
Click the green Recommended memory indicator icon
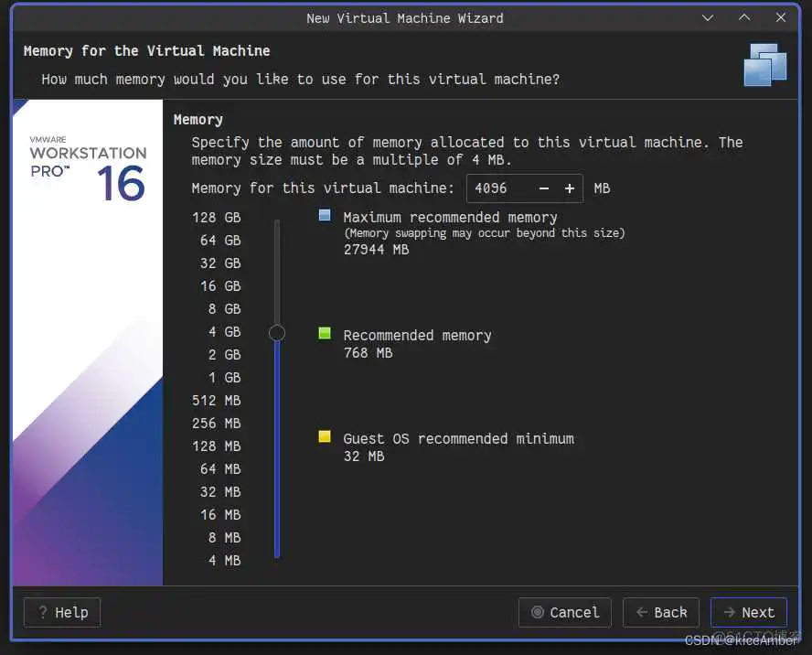pos(323,334)
